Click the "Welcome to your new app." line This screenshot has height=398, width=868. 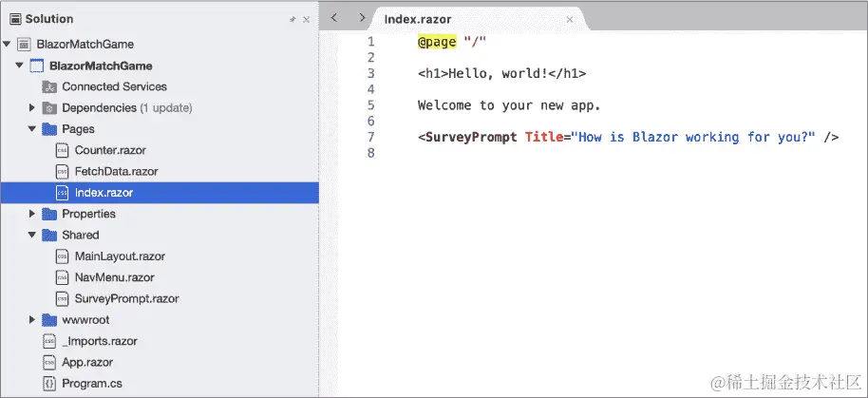point(509,105)
